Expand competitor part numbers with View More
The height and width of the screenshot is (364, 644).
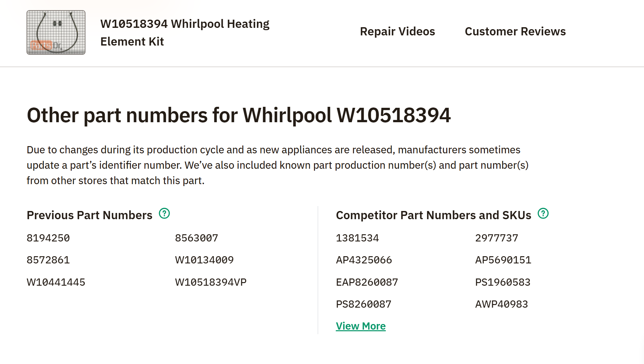(361, 326)
